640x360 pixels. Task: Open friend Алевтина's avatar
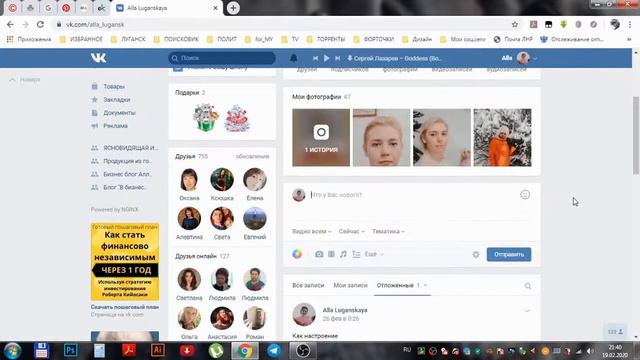point(189,218)
